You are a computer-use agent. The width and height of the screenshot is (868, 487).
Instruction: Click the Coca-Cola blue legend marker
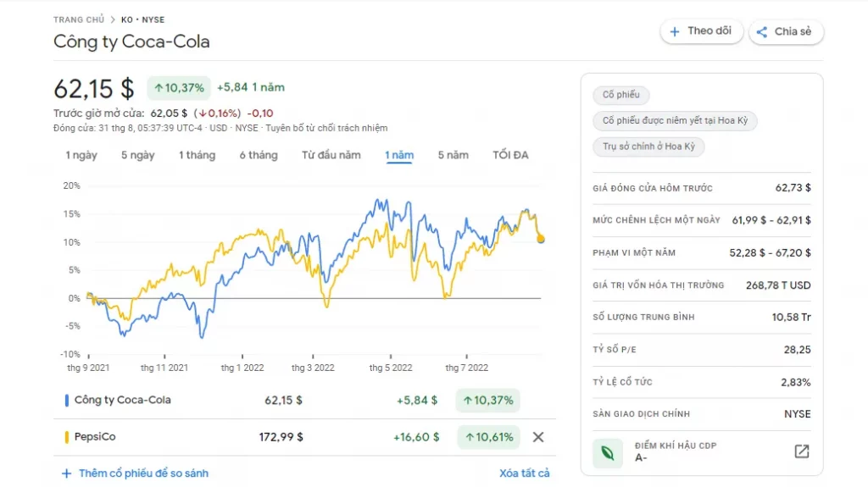[x=67, y=400]
